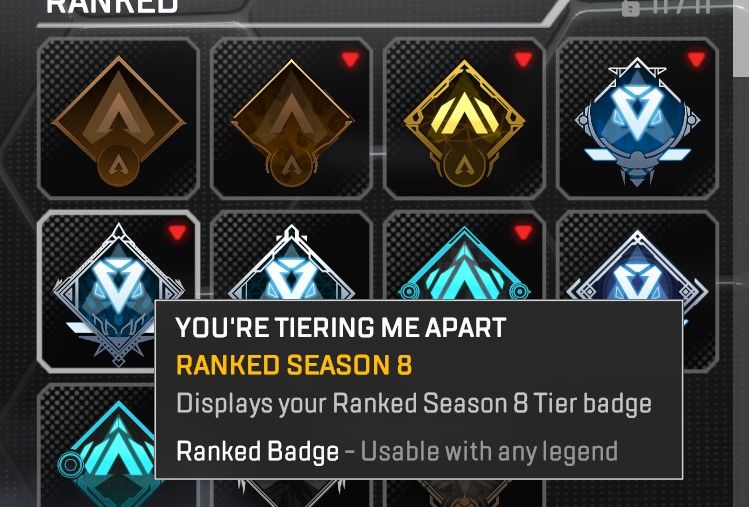
Task: Click red triangle marker on top-row blue badge
Action: 696,59
